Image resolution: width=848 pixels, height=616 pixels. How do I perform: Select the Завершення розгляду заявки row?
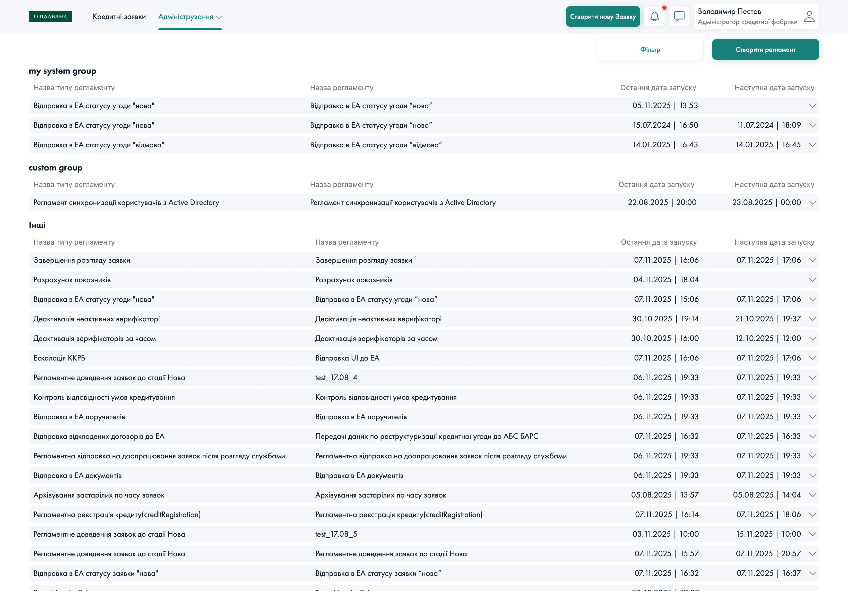82,260
